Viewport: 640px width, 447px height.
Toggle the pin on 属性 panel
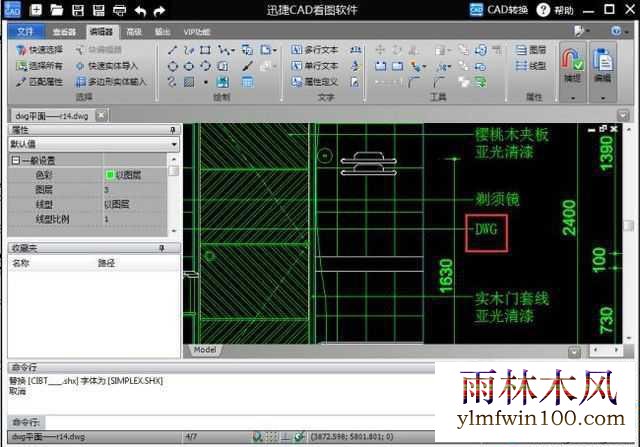(173, 130)
